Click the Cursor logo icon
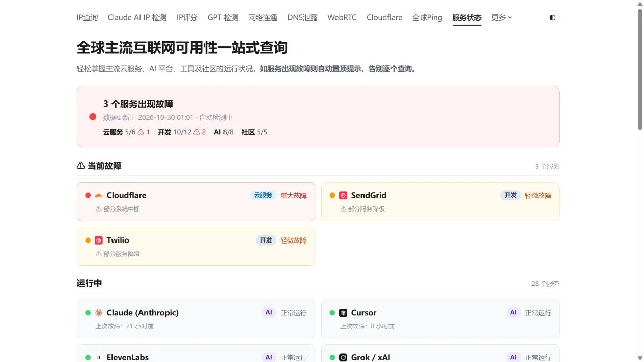The image size is (644, 362). [343, 313]
